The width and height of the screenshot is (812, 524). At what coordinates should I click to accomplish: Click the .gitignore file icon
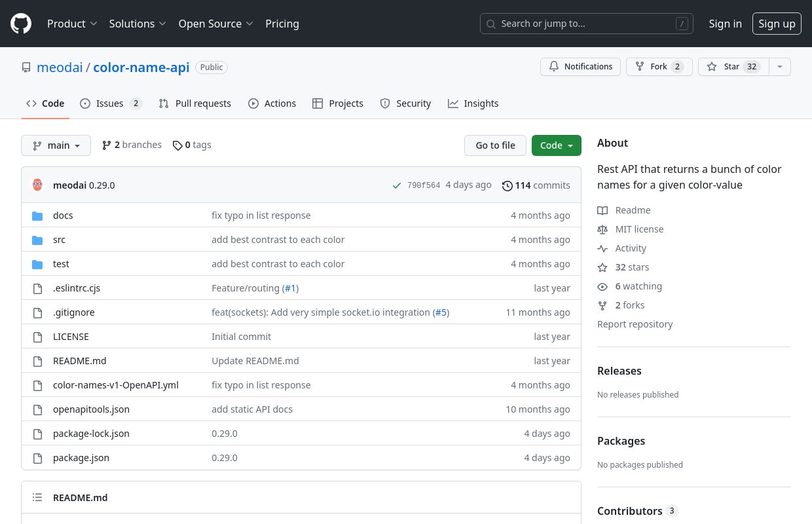click(x=37, y=312)
